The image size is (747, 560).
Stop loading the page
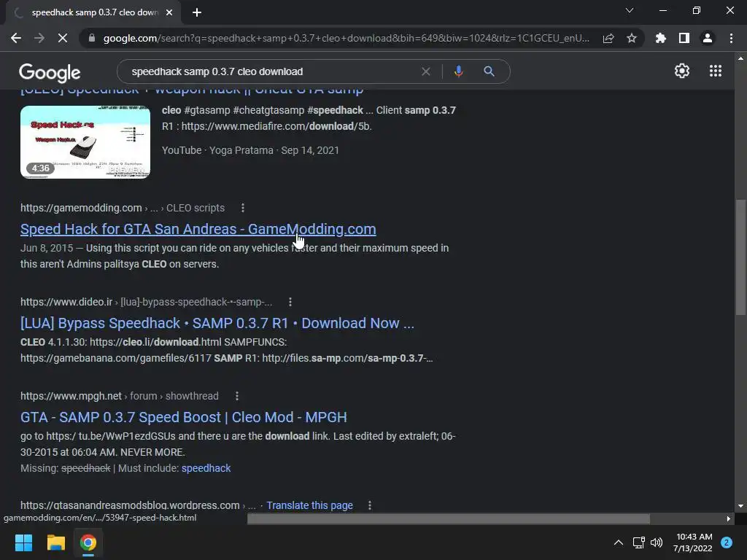tap(63, 38)
